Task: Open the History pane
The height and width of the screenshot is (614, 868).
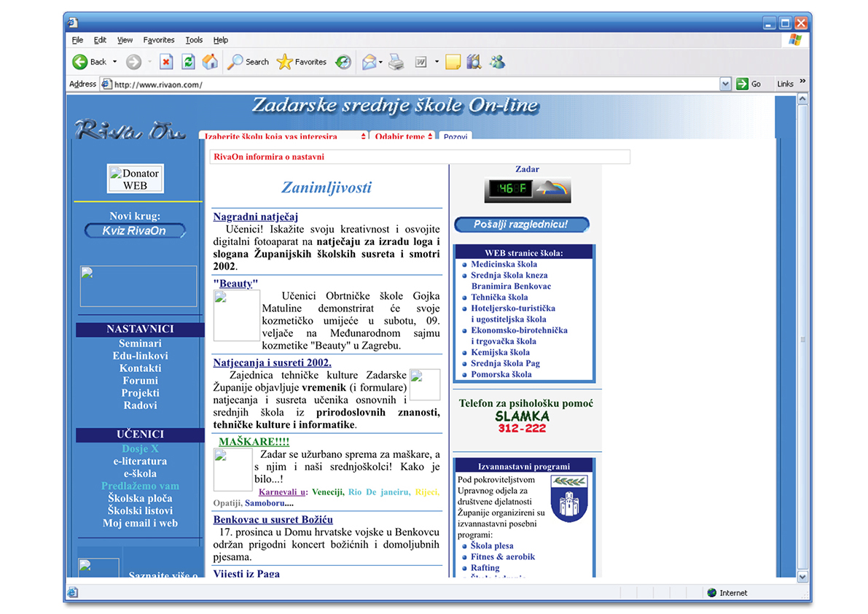Action: (x=343, y=61)
